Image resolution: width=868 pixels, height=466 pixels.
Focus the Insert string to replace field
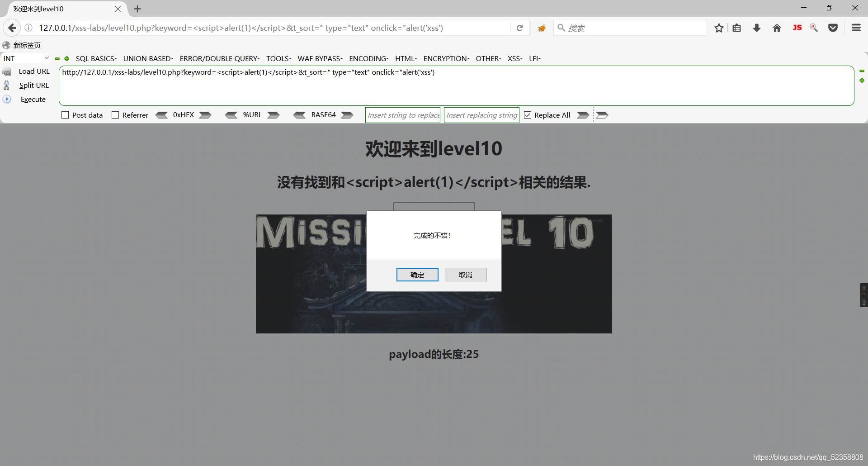pyautogui.click(x=403, y=115)
